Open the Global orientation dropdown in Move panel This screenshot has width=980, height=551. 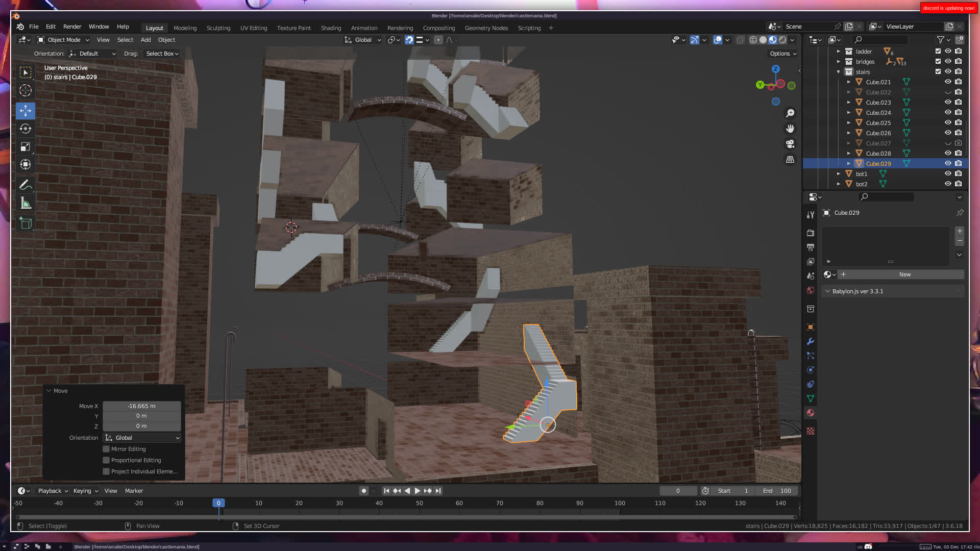pos(142,438)
